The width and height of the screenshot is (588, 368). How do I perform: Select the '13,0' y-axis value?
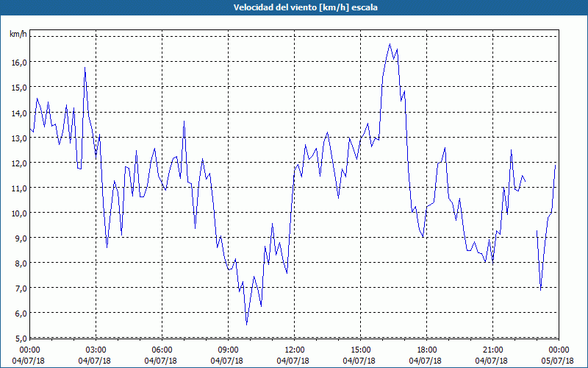click(x=19, y=138)
